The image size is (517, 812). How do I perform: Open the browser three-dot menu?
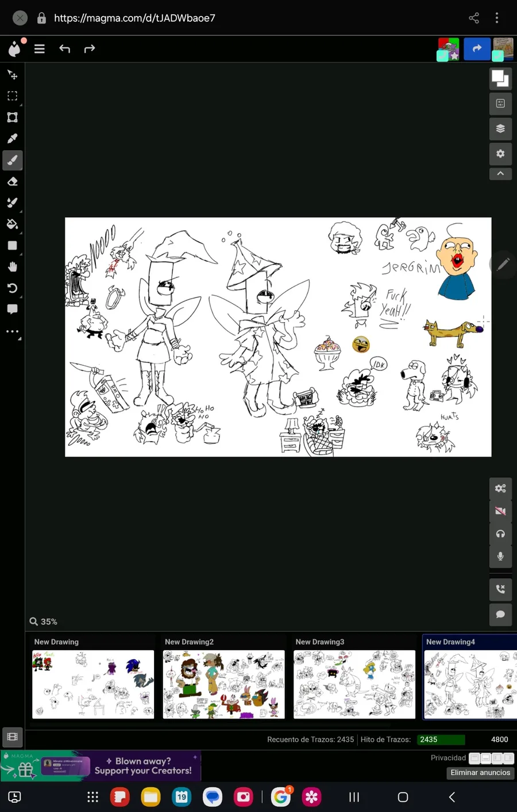(497, 18)
